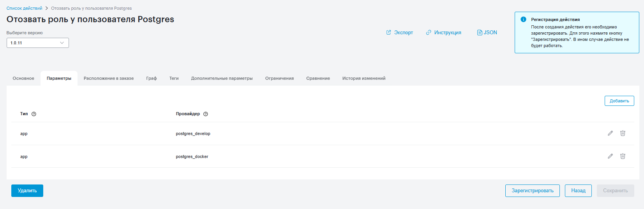Open the История изменений tab
Image resolution: width=644 pixels, height=209 pixels.
tap(364, 78)
